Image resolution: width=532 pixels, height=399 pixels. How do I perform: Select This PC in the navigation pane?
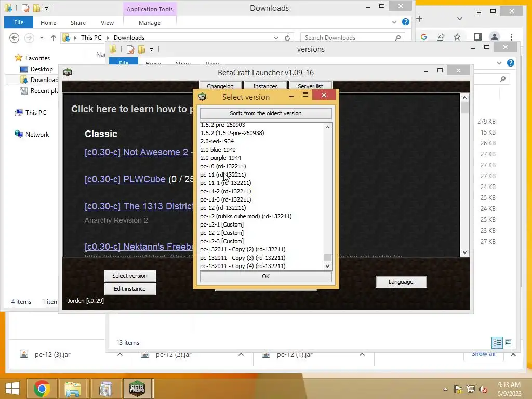coord(36,113)
